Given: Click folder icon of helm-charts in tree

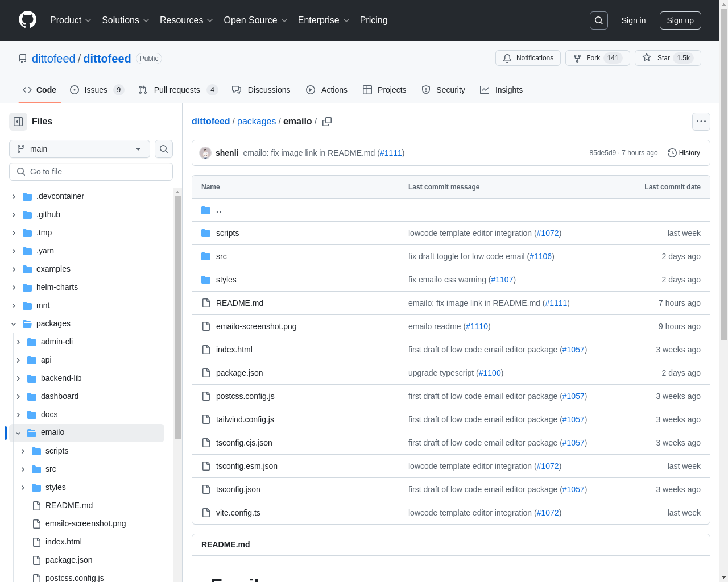Looking at the screenshot, I should 27,287.
